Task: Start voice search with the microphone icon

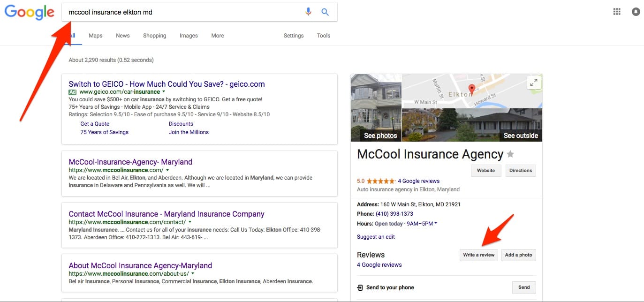Action: pos(308,12)
